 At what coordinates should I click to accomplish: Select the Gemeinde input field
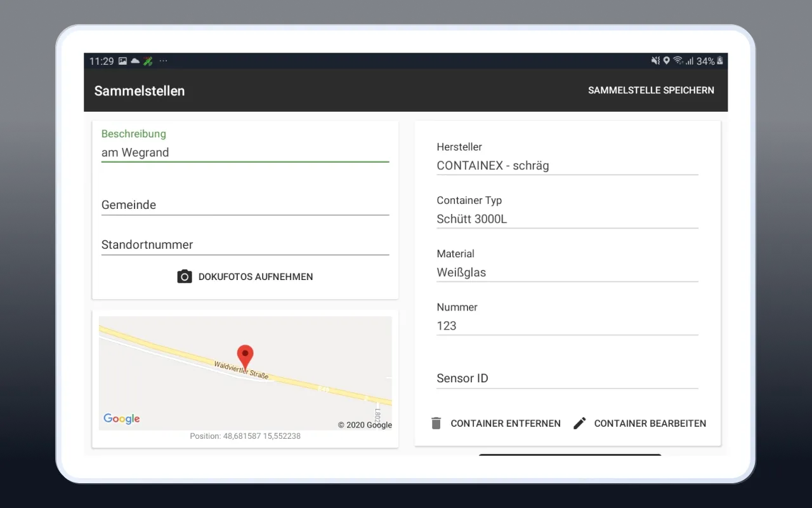coord(245,205)
